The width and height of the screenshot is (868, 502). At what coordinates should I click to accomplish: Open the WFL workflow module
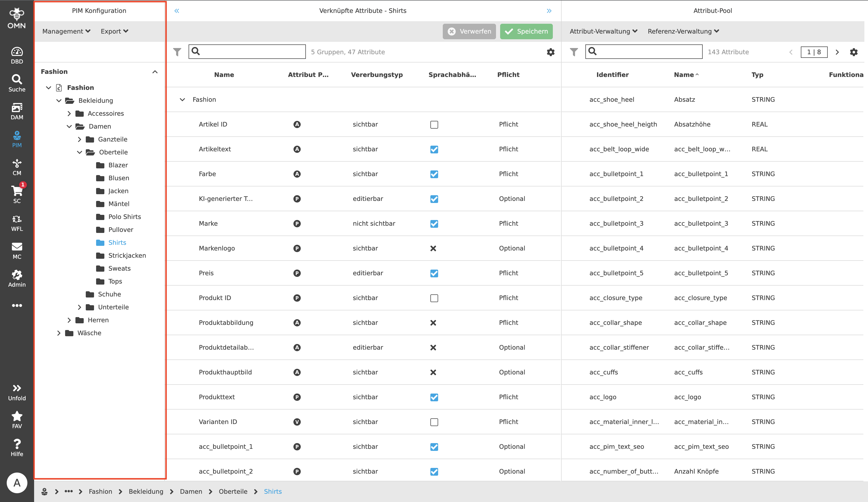[x=17, y=222]
